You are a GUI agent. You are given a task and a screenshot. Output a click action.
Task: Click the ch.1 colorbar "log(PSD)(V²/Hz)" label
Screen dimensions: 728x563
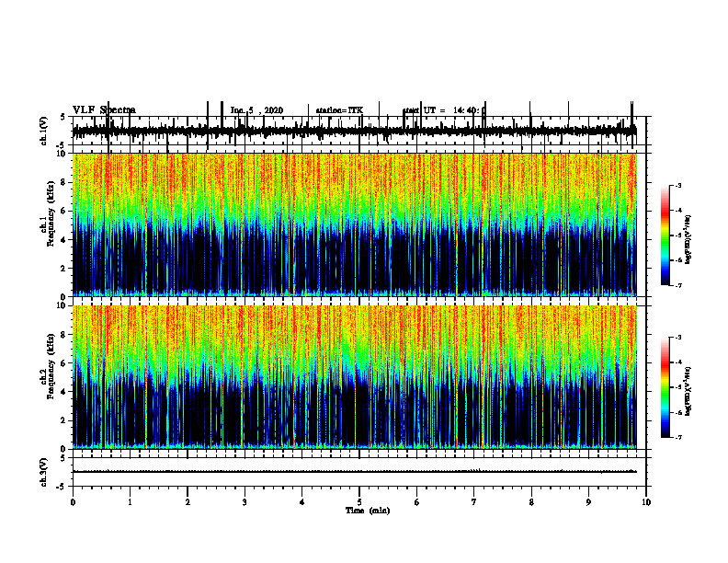[688, 240]
